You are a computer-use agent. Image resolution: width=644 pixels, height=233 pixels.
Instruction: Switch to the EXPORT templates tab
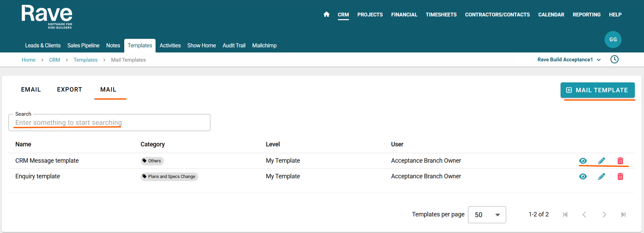click(69, 89)
